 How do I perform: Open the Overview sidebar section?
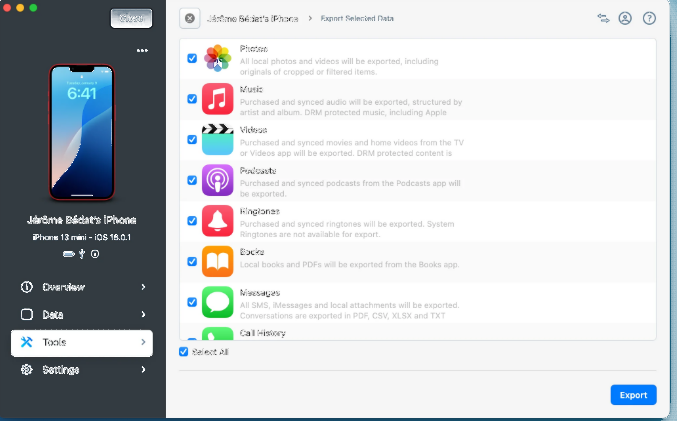tap(82, 287)
